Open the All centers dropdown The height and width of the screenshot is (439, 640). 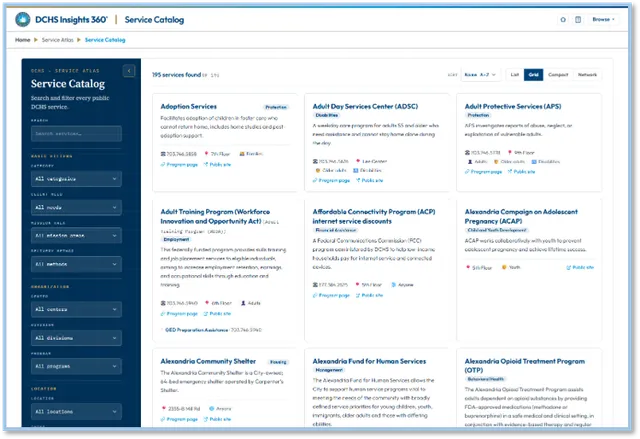[76, 309]
